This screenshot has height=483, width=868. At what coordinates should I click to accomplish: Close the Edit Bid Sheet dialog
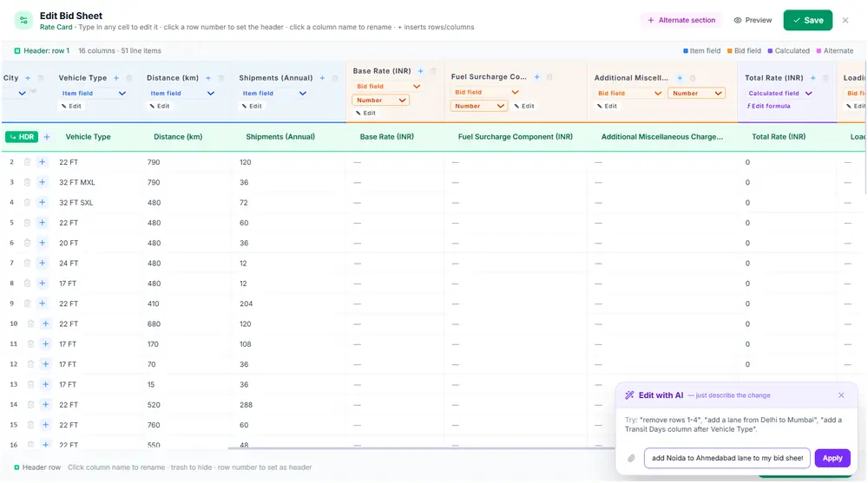pyautogui.click(x=845, y=20)
